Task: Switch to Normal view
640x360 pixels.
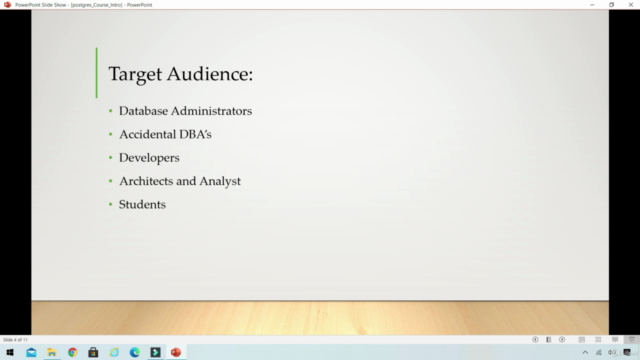Action: click(x=582, y=340)
